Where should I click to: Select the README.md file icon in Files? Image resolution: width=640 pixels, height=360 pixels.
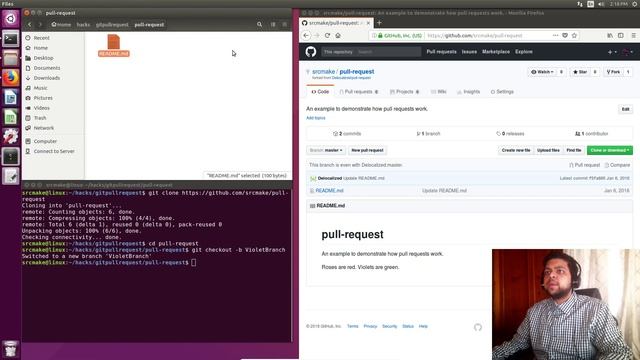[x=113, y=45]
